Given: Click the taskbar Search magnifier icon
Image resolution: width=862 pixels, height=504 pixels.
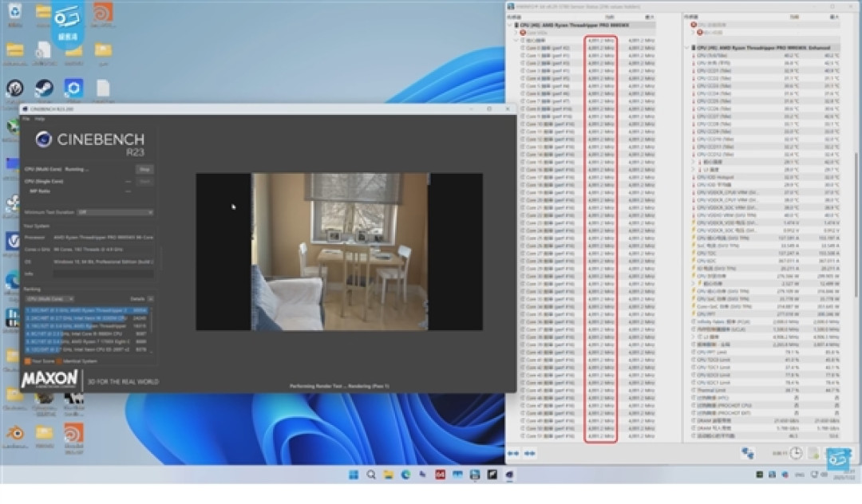Looking at the screenshot, I should [371, 474].
